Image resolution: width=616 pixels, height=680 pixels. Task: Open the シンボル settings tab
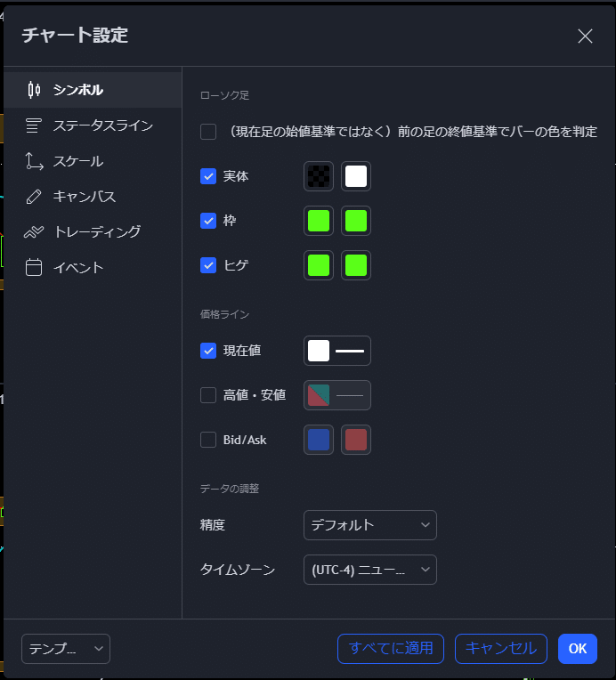pyautogui.click(x=93, y=90)
